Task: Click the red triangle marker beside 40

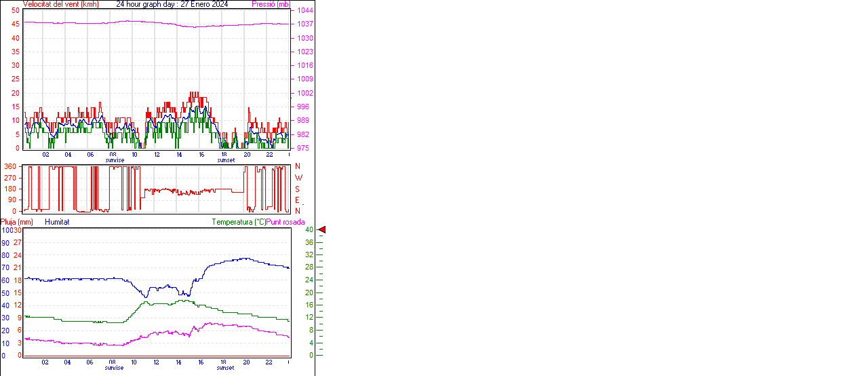Action: point(322,230)
